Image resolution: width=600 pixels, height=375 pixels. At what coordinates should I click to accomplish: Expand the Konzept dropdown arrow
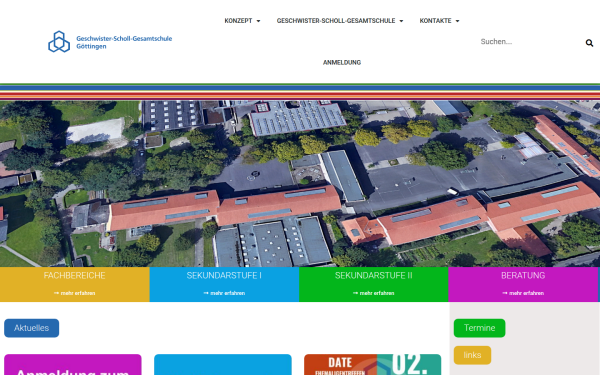(258, 21)
